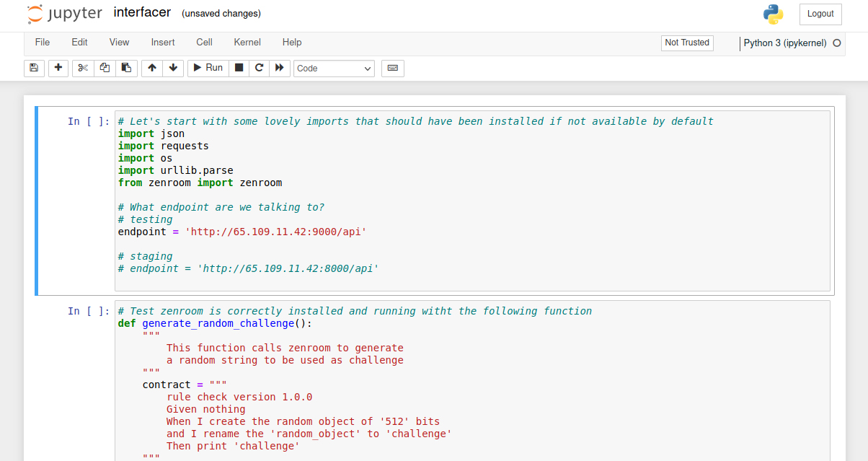868x461 pixels.
Task: Click the Not Trusted notebook button
Action: pos(687,43)
